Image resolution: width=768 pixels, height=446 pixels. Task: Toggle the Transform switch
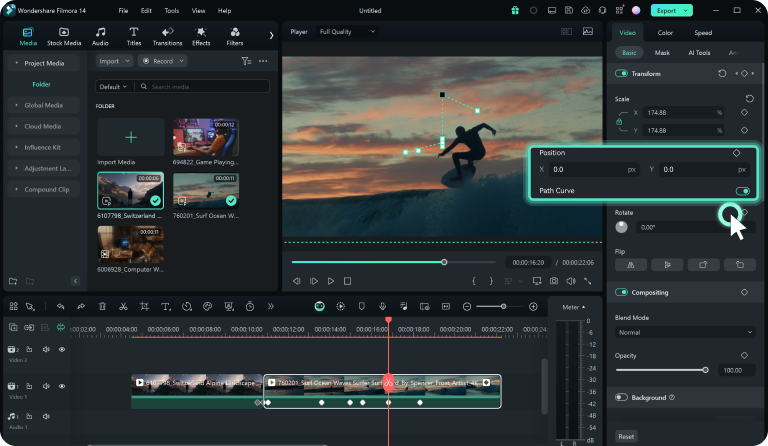tap(622, 73)
